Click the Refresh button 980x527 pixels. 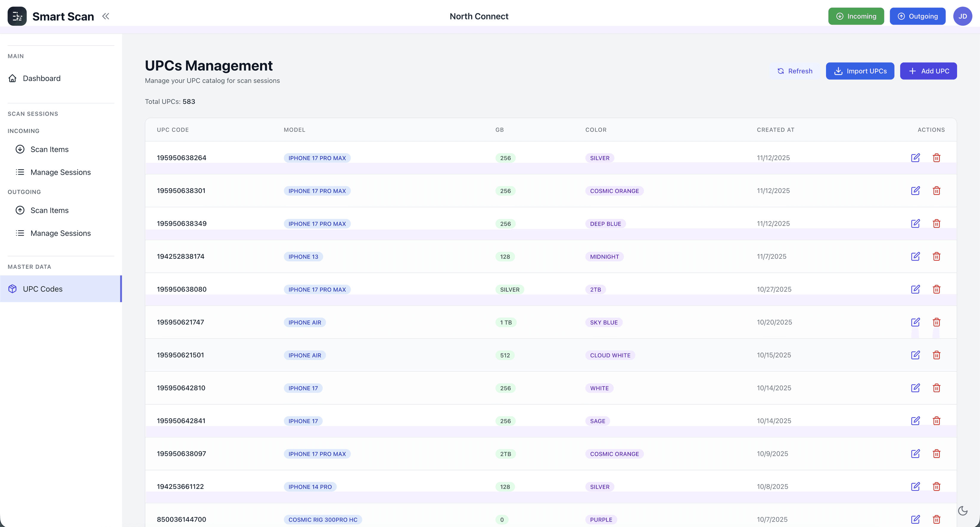[794, 71]
